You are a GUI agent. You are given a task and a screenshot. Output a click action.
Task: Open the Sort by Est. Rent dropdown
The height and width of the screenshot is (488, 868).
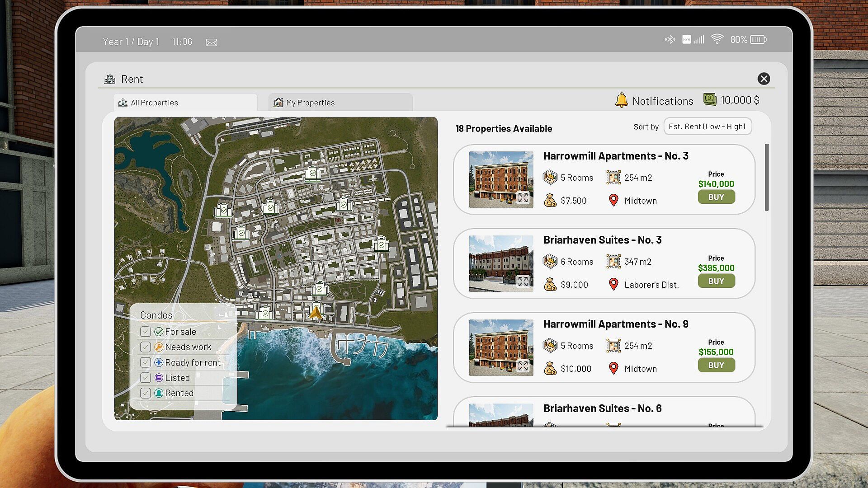click(708, 127)
